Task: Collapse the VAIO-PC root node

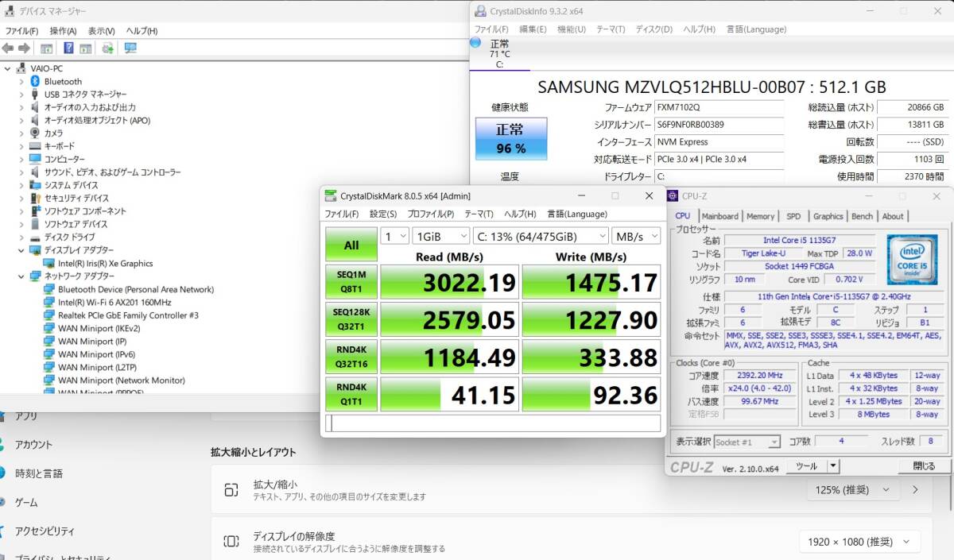Action: point(9,68)
